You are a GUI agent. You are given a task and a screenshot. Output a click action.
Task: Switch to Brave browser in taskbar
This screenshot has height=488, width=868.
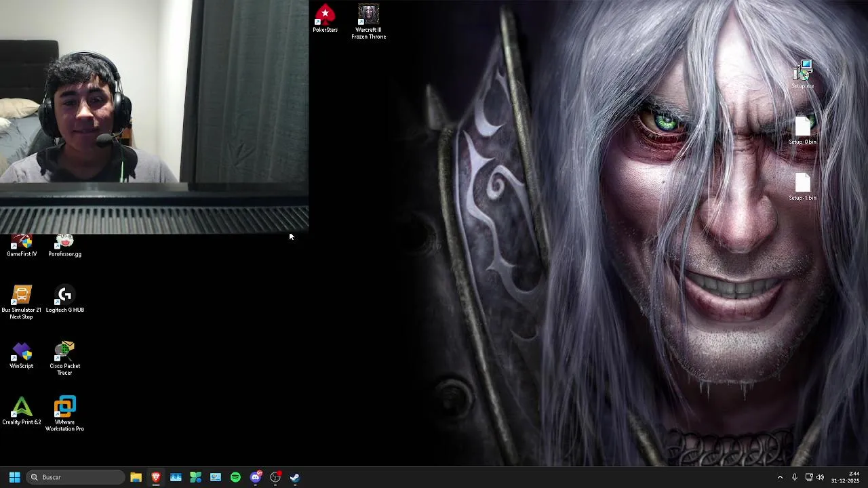156,477
